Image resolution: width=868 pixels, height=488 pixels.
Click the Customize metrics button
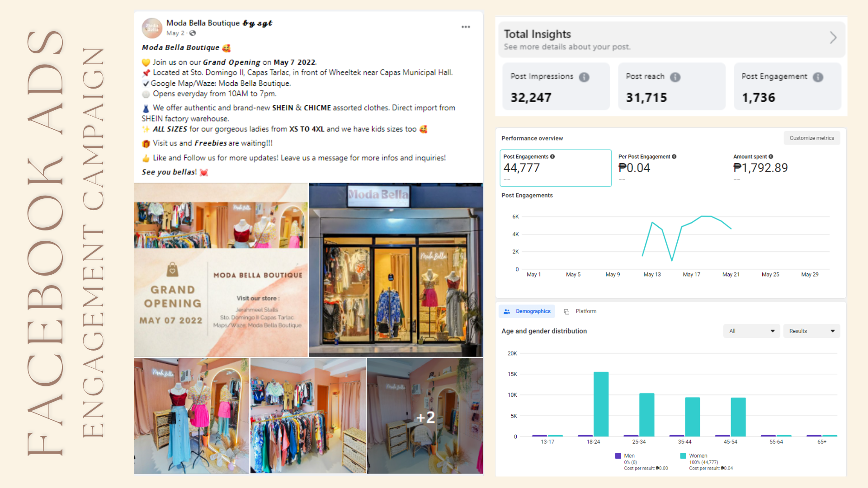click(812, 138)
